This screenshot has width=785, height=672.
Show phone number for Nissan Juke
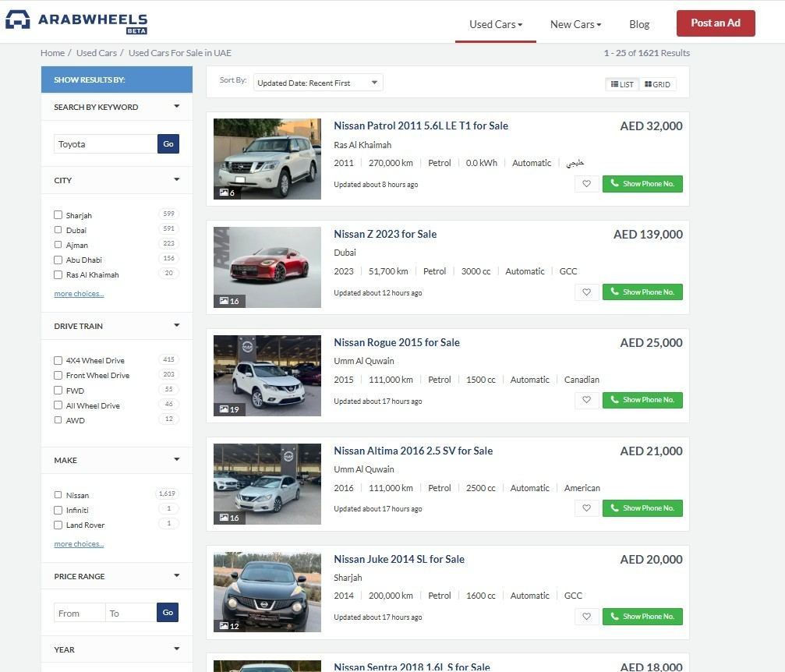coord(642,617)
